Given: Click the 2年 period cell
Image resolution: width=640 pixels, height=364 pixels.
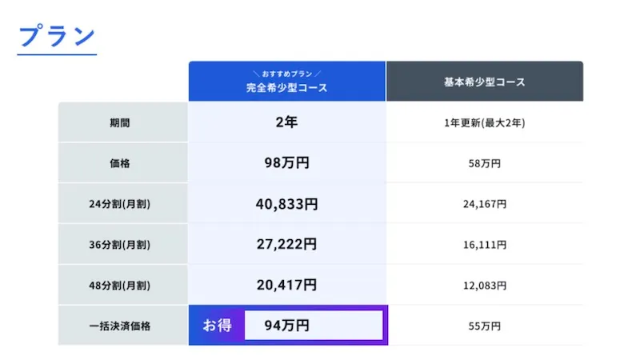Looking at the screenshot, I should pos(286,123).
